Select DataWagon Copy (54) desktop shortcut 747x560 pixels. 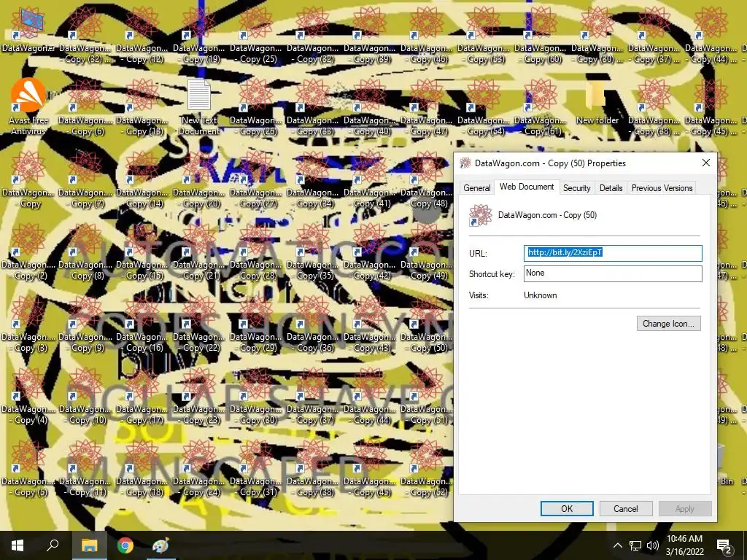pyautogui.click(x=484, y=106)
